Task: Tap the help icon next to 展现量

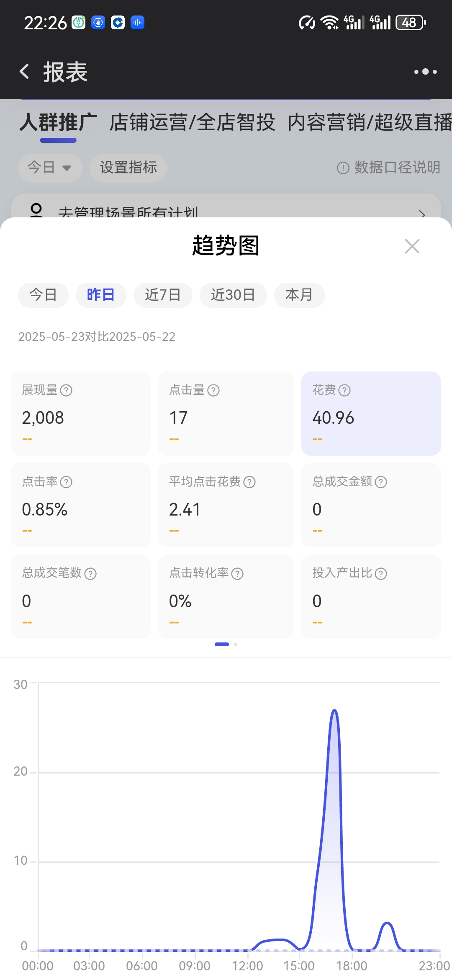Action: [66, 390]
